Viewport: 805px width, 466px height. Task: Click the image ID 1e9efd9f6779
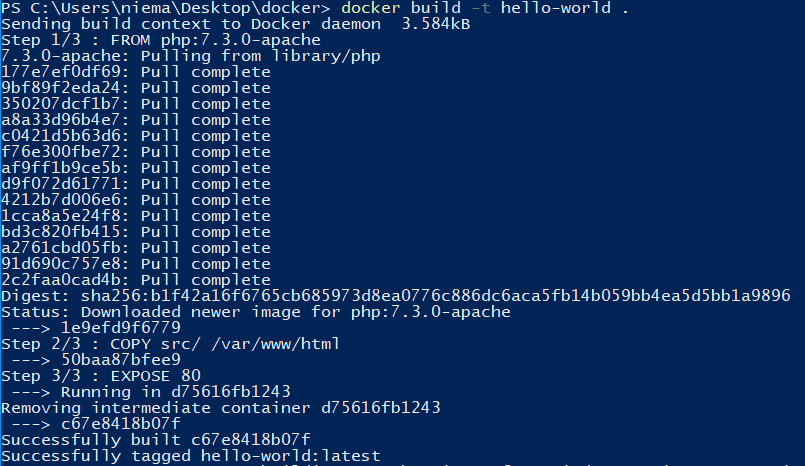point(121,328)
